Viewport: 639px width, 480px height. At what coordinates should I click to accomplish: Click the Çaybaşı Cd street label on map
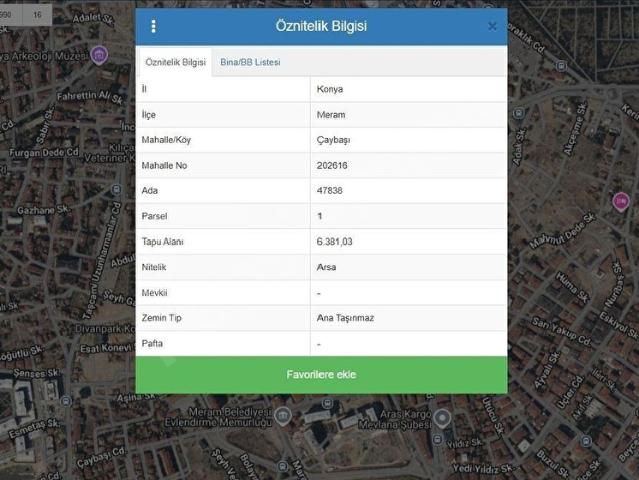(x=101, y=458)
